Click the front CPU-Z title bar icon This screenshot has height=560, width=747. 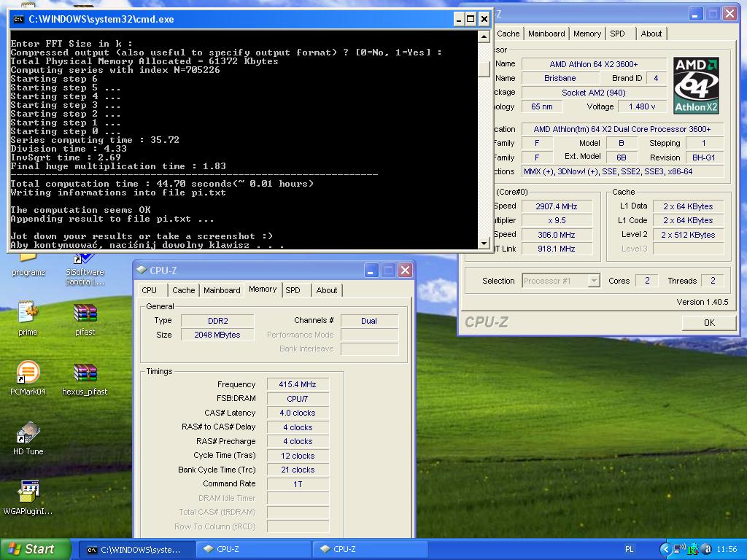pos(142,270)
